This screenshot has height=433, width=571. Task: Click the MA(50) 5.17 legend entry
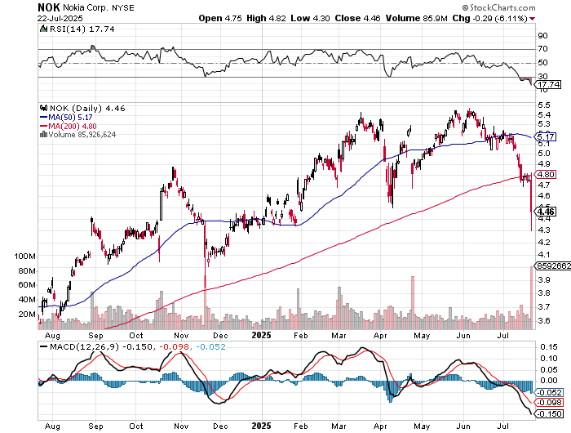(66, 117)
